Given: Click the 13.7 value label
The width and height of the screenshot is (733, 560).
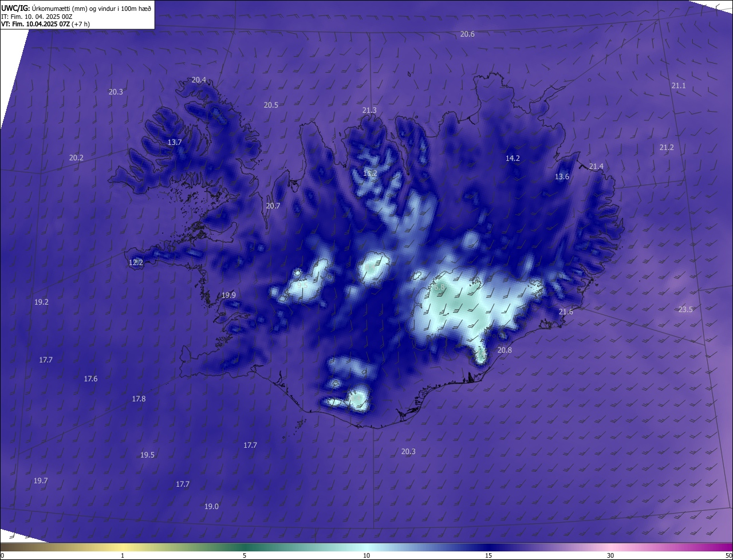Looking at the screenshot, I should [x=175, y=143].
